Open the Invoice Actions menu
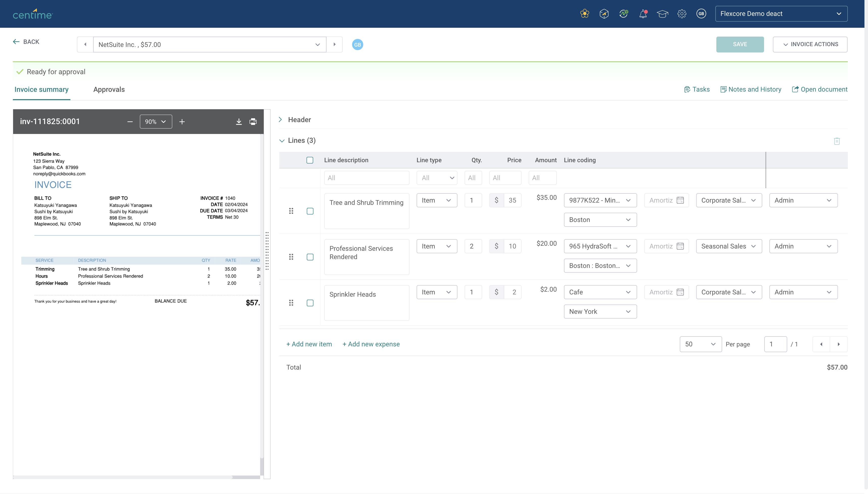Viewport: 868px width, 500px height. tap(810, 44)
